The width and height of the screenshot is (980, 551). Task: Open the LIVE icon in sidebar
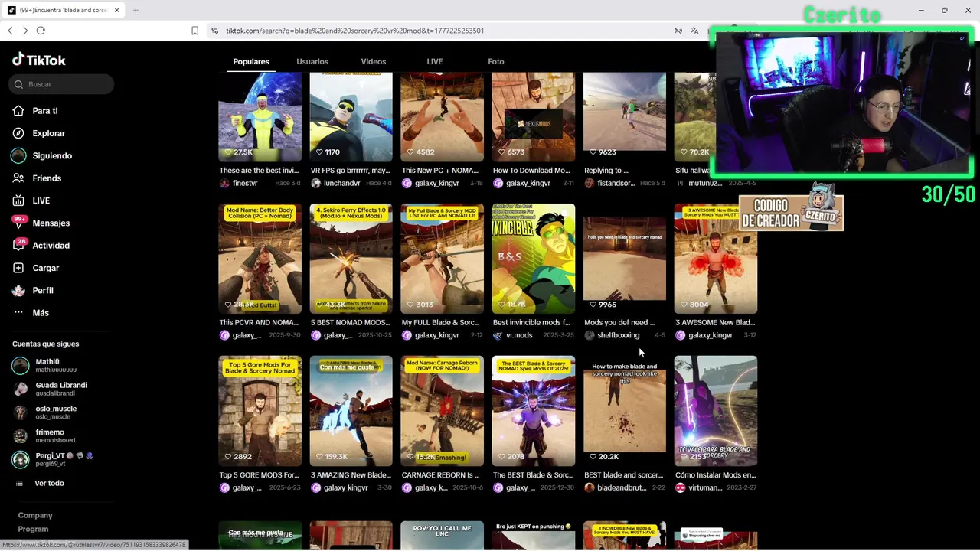pyautogui.click(x=18, y=201)
